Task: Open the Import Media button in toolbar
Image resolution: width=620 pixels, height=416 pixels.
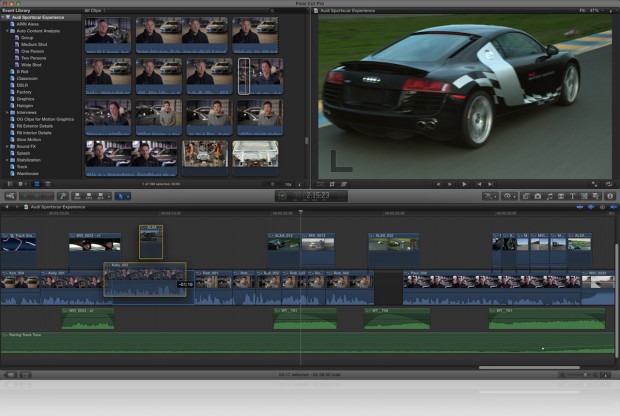Action: tap(10, 196)
